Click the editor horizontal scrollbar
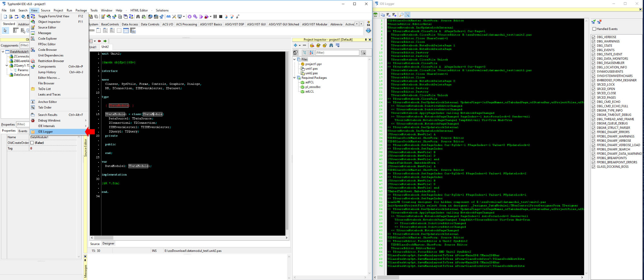Image resolution: width=644 pixels, height=280 pixels. pos(189,238)
